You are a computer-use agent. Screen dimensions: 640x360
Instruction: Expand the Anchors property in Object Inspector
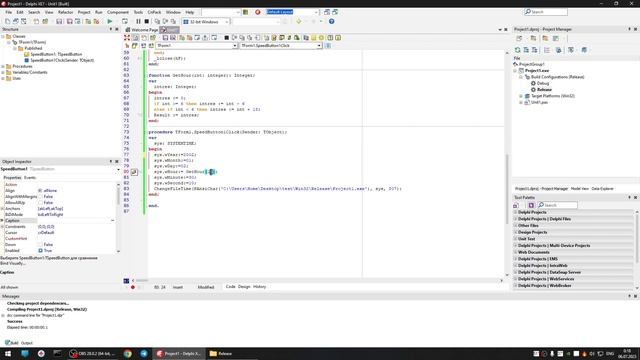point(2,209)
